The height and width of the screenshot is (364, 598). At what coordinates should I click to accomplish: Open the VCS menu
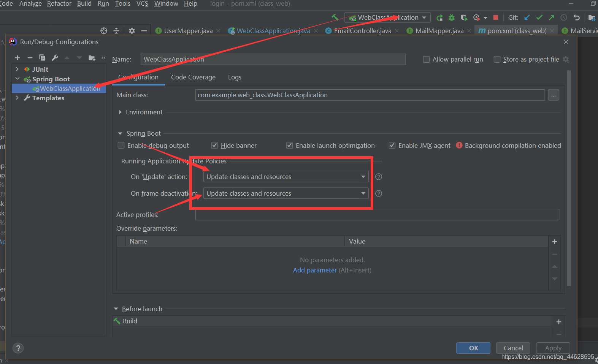143,3
